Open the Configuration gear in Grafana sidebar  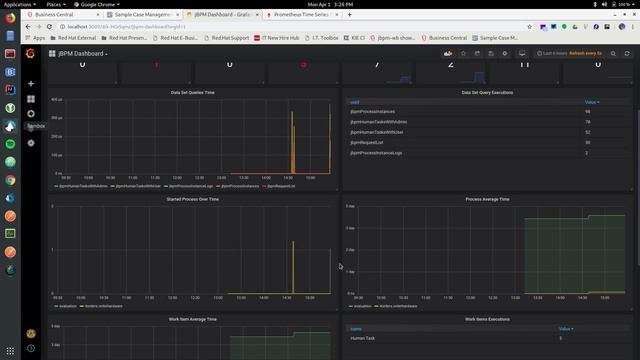point(31,143)
